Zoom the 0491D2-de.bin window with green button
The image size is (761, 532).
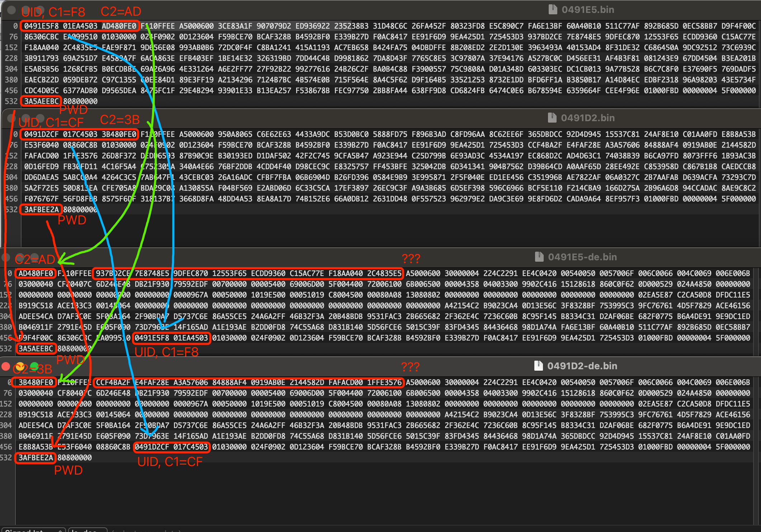(34, 366)
